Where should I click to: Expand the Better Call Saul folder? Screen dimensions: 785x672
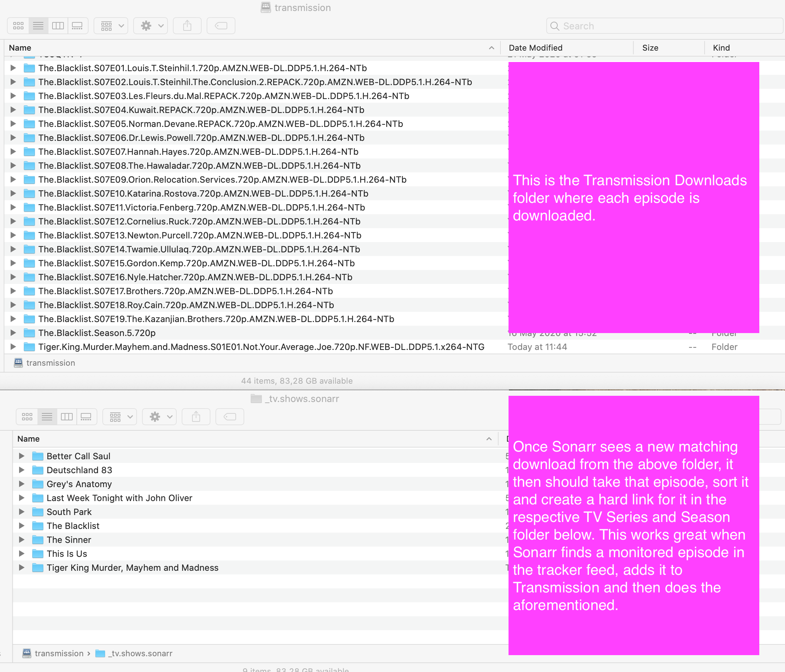21,456
